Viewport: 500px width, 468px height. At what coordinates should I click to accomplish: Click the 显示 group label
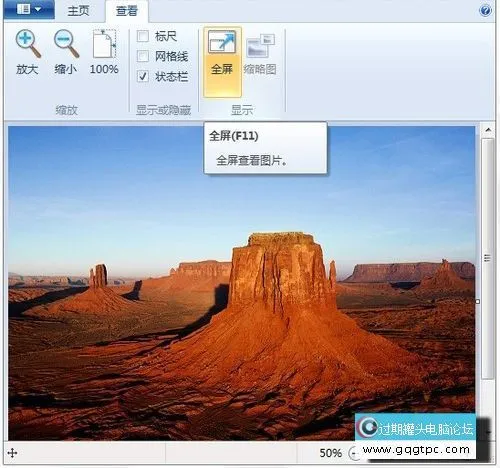coord(242,110)
